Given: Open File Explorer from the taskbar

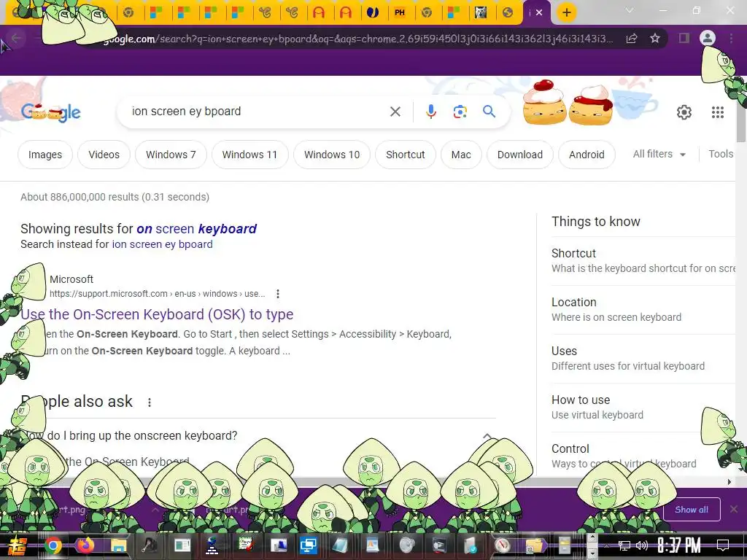Looking at the screenshot, I should tap(118, 545).
